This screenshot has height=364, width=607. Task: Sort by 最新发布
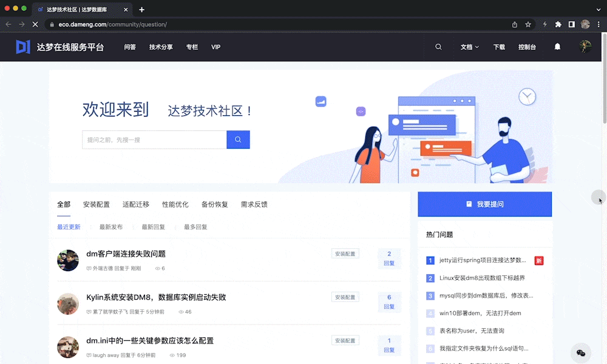111,227
